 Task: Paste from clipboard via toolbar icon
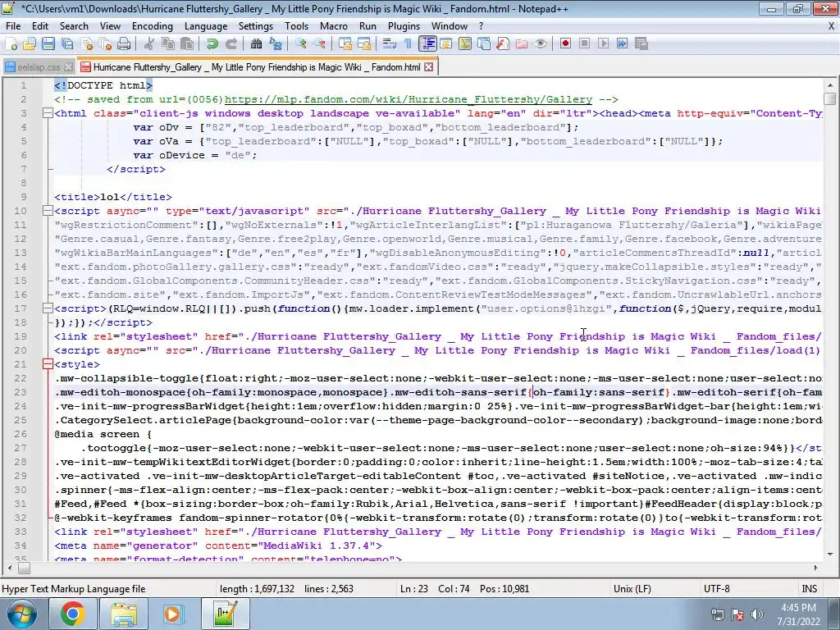coord(187,44)
